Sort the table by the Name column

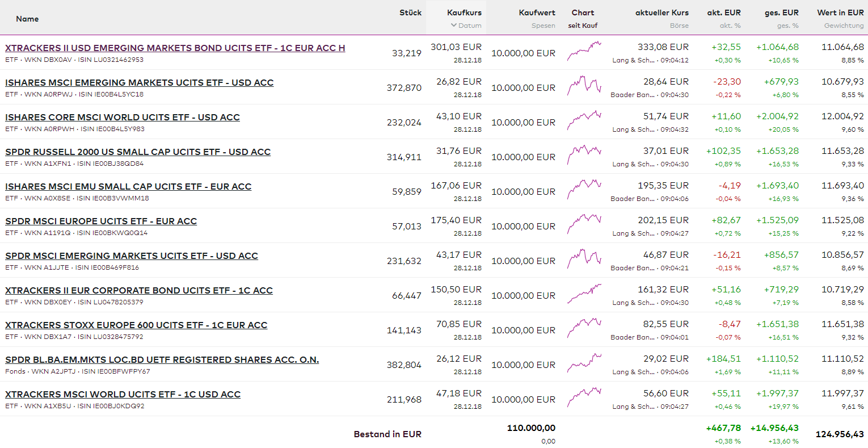tap(27, 19)
